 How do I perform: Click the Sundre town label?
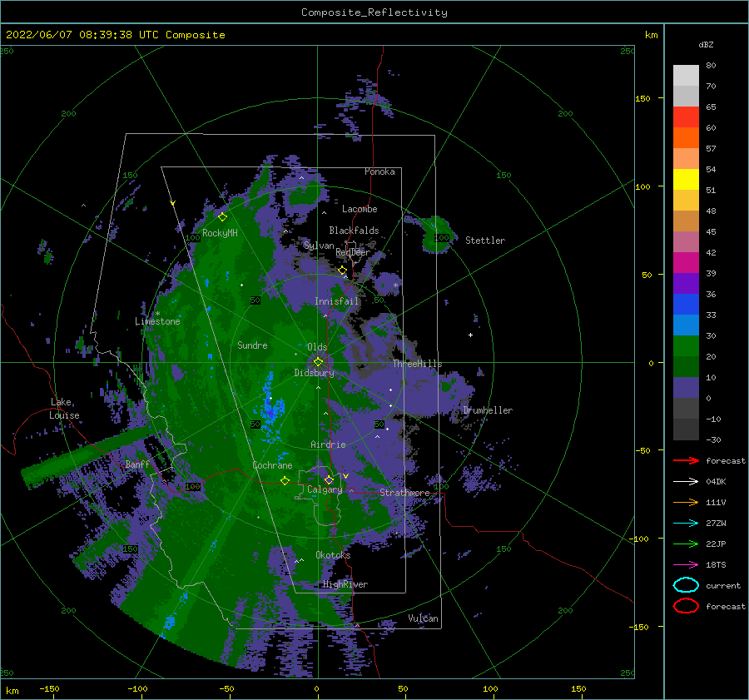[252, 345]
